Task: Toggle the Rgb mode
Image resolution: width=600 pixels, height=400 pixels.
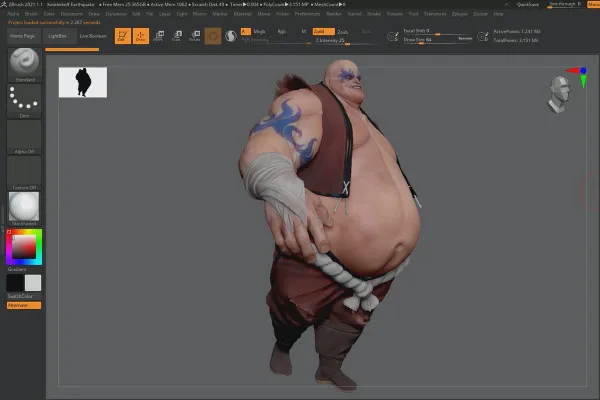Action: 282,31
